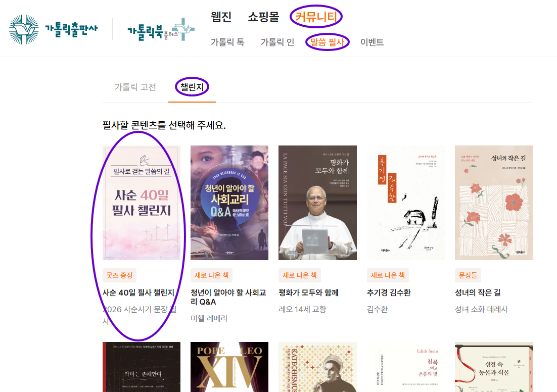This screenshot has height=392, width=557.
Task: Go to the 쇼핑몰 menu
Action: click(263, 17)
